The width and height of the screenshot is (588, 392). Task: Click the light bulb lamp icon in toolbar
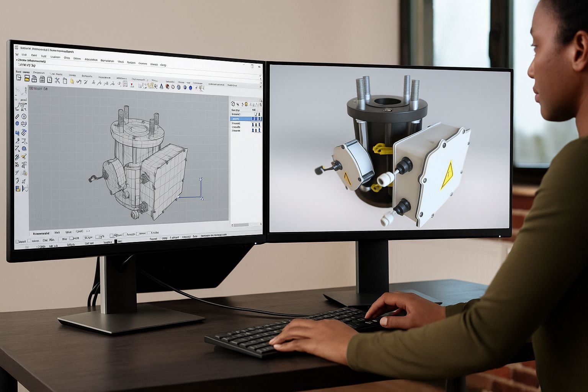pyautogui.click(x=201, y=88)
